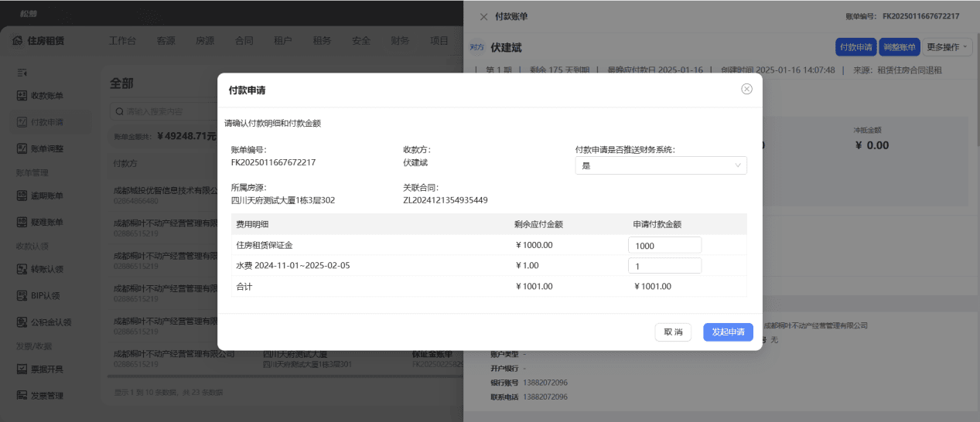The width and height of the screenshot is (980, 422).
Task: Open the 财务 menu
Action: (x=400, y=41)
